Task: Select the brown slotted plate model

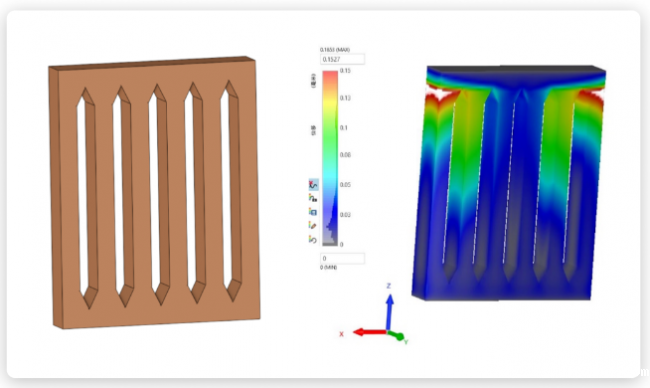Action: (x=154, y=192)
